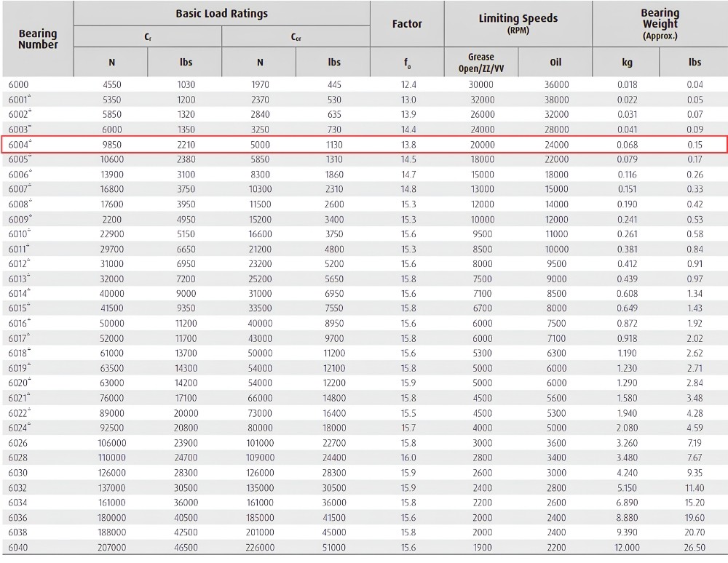Click the Basic Load Ratings header
The height and width of the screenshot is (563, 728).
(222, 13)
